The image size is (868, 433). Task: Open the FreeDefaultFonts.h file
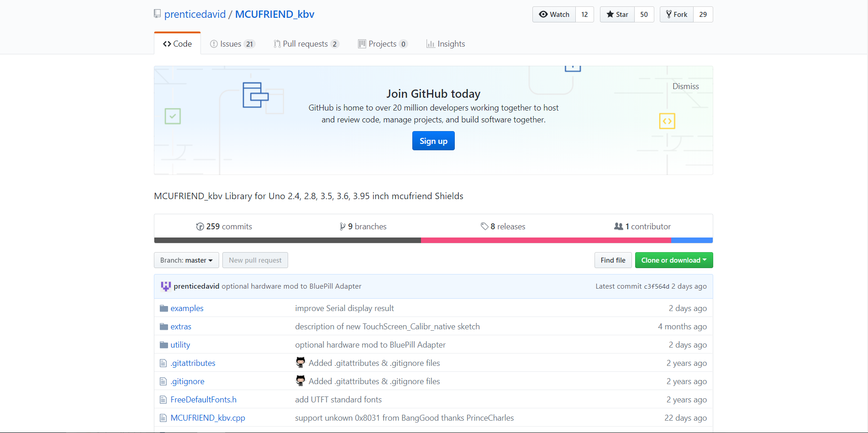(203, 400)
